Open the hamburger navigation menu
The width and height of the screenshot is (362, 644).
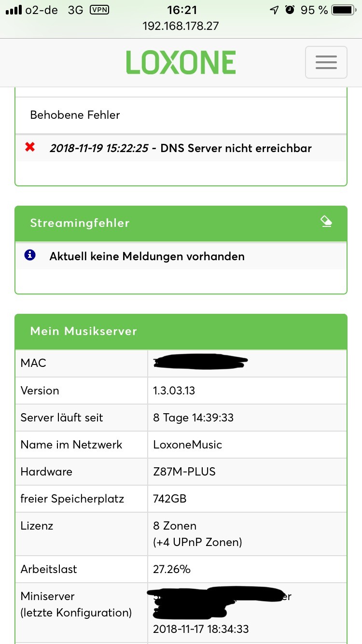pyautogui.click(x=326, y=62)
